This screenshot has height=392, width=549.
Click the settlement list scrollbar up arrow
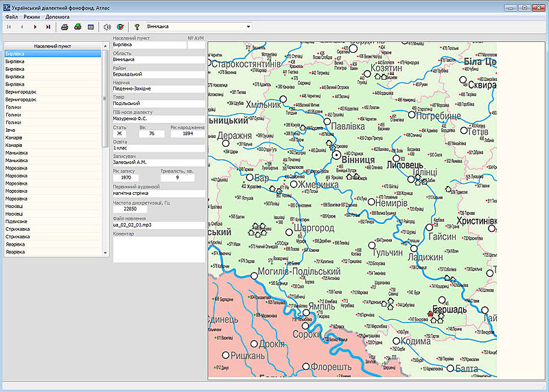[x=106, y=46]
